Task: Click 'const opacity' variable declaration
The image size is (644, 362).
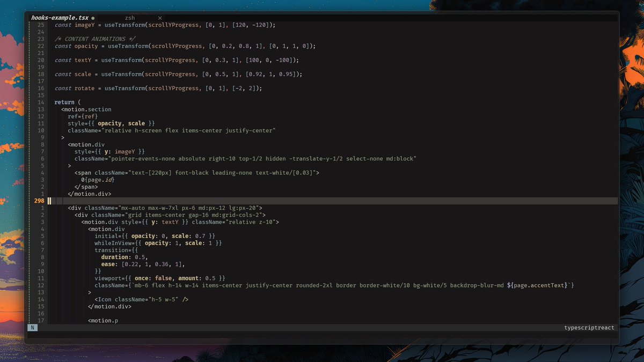Action: coord(76,46)
